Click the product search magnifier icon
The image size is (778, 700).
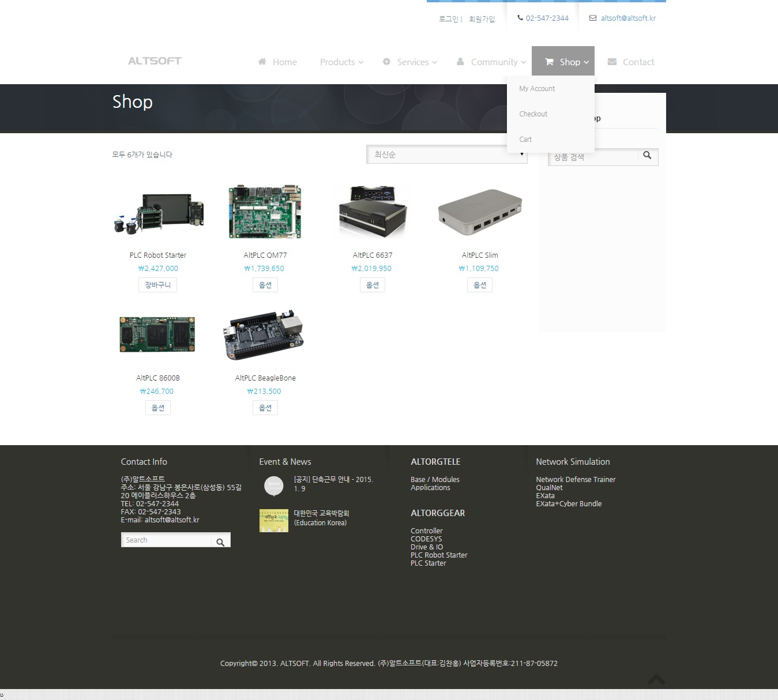pyautogui.click(x=647, y=155)
